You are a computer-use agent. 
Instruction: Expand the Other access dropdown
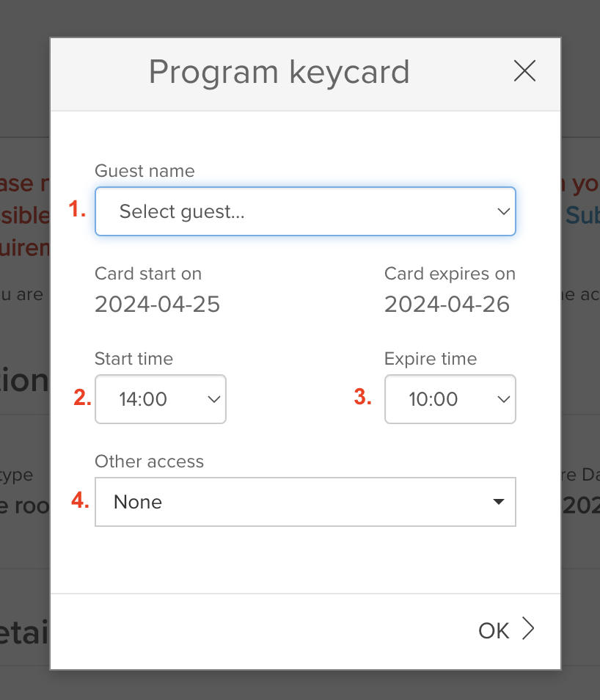click(x=305, y=502)
